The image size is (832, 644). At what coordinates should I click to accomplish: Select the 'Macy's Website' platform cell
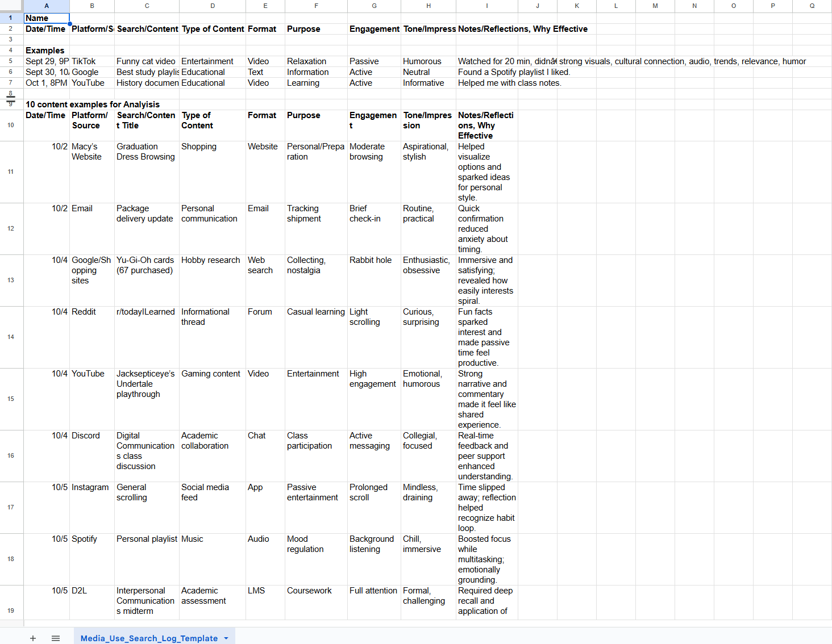click(x=91, y=152)
